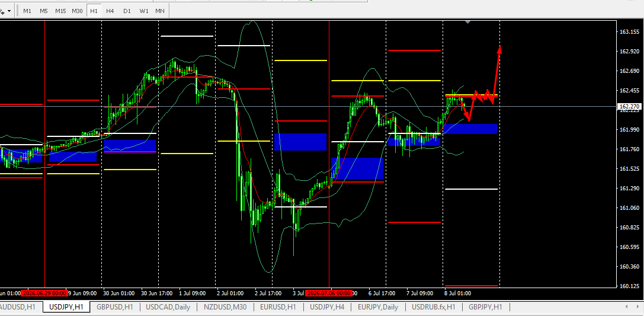
Task: Click price level 161.990 on the scale
Action: pyautogui.click(x=629, y=129)
